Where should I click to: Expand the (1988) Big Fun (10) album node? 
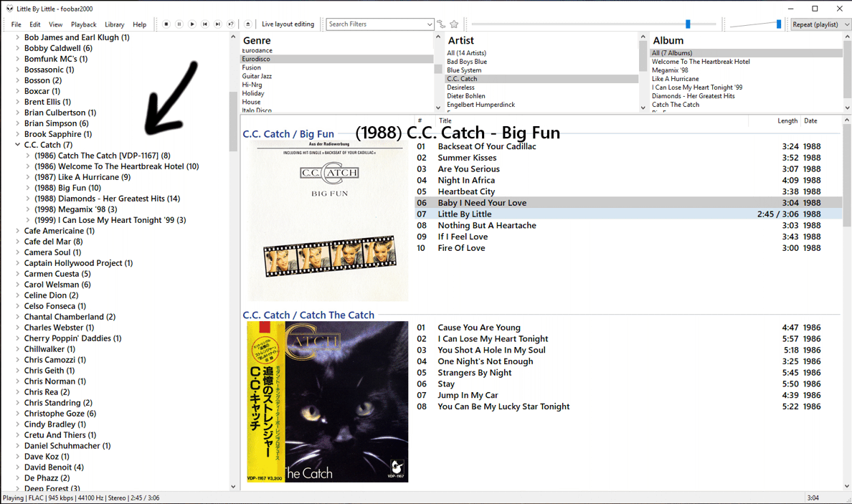(28, 188)
